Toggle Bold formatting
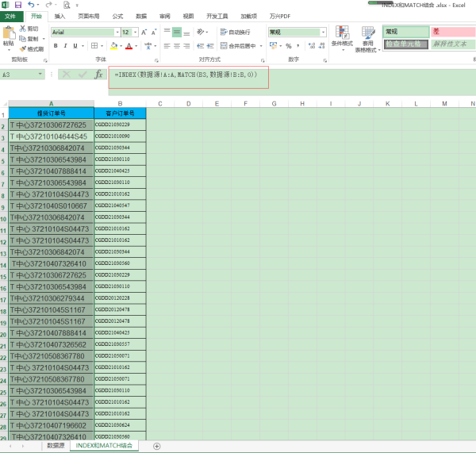476x453 pixels. coord(56,46)
